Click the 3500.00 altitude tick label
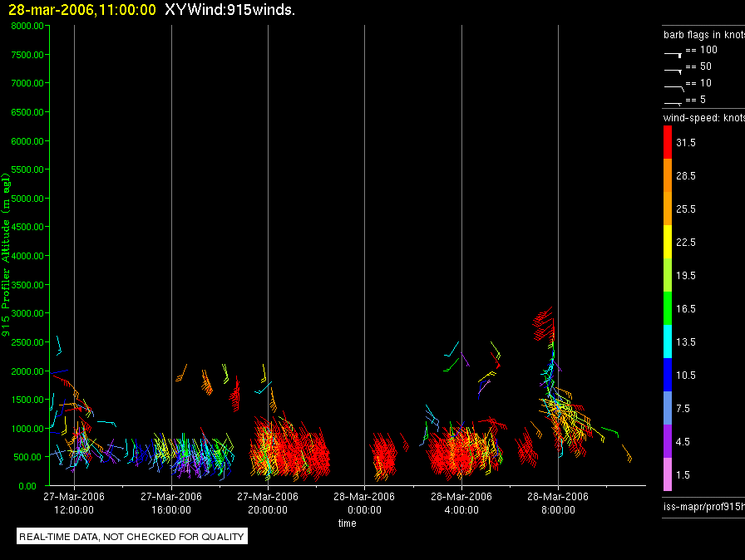This screenshot has height=560, width=745. click(27, 285)
